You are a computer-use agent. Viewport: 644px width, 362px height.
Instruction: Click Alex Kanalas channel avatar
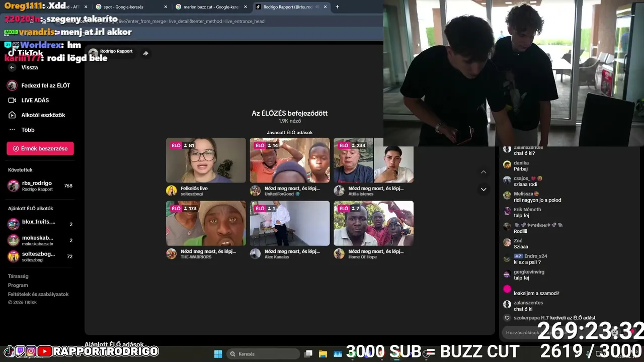coord(256,254)
